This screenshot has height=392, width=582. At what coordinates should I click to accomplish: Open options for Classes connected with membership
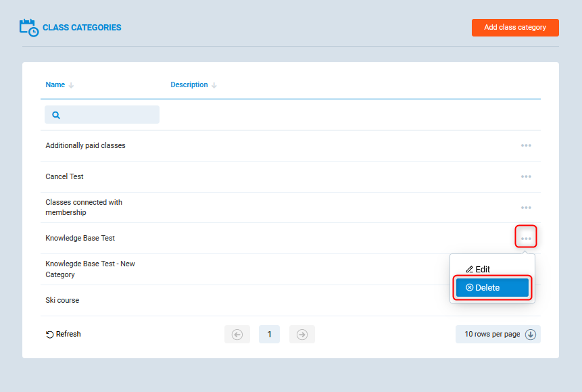pyautogui.click(x=526, y=207)
